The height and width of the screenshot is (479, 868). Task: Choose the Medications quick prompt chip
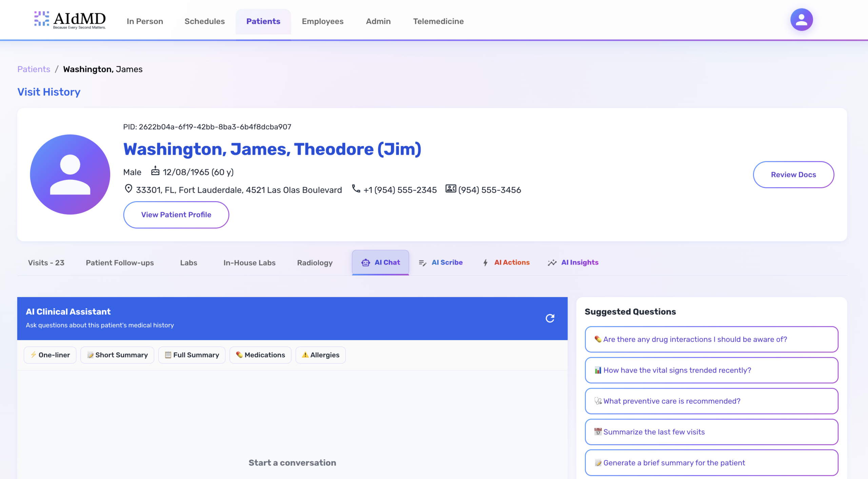[260, 355]
